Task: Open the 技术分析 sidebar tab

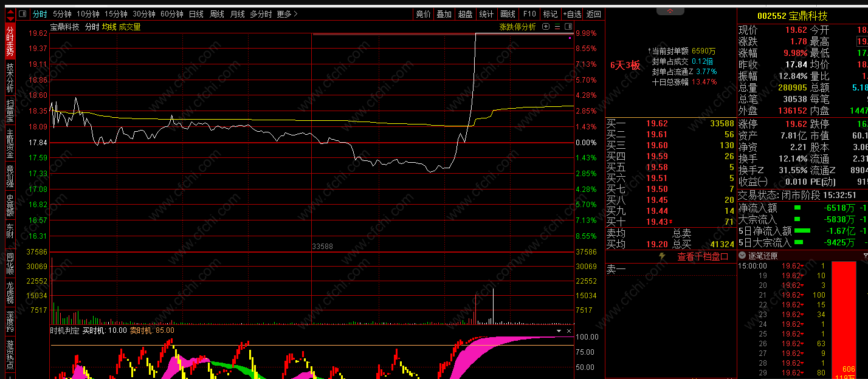Action: coord(10,77)
